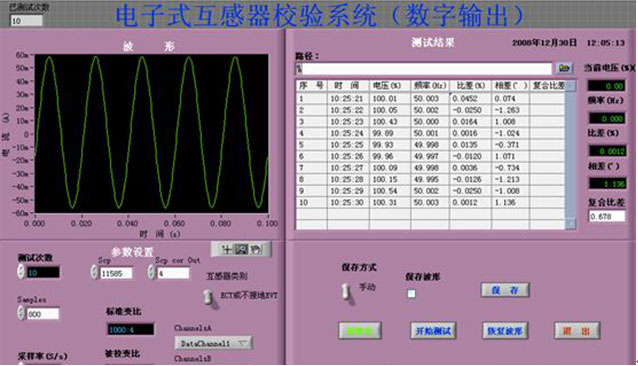Select the crosshair cursor tool in graph palette
638x366 pixels.
coord(226,249)
